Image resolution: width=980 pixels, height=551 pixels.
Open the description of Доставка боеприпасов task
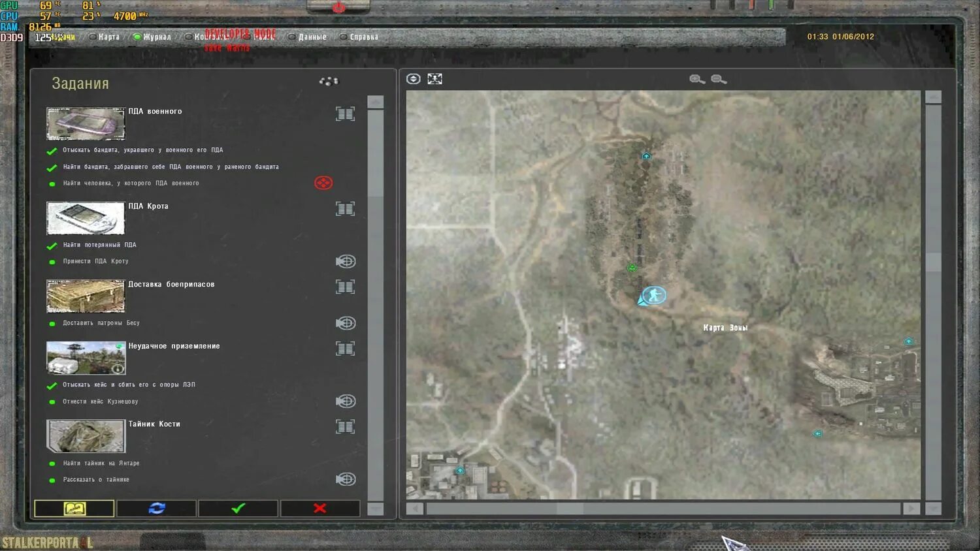click(x=345, y=287)
